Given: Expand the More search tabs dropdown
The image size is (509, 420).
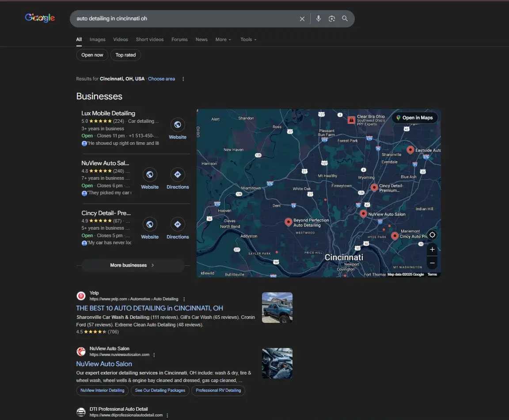Looking at the screenshot, I should click(x=223, y=39).
